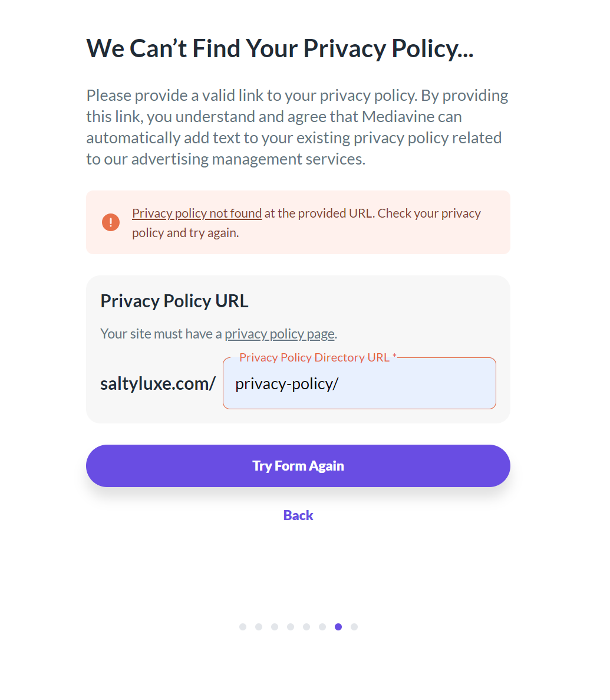Select the fourth step indicator dot
Screen dimensions: 610x700
(291, 627)
